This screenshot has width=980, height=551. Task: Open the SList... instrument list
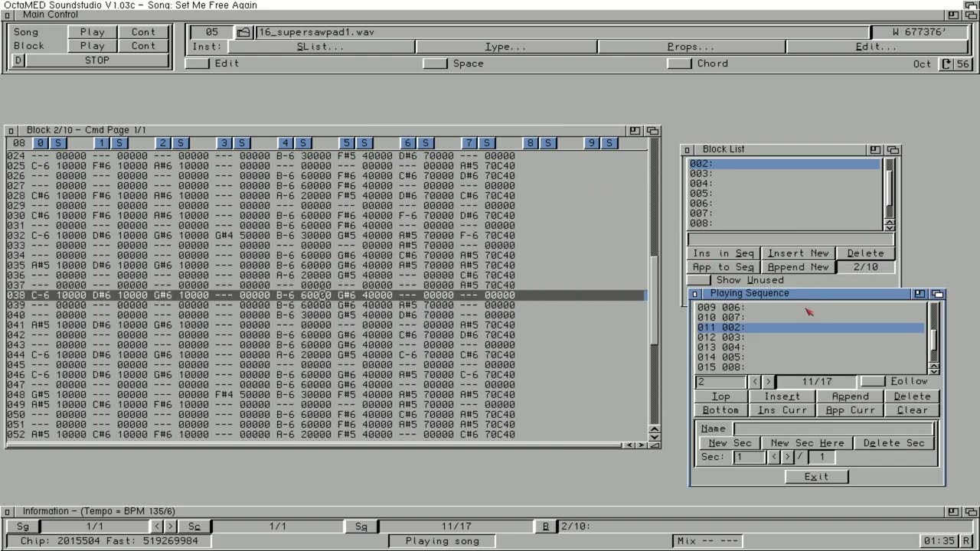click(321, 47)
